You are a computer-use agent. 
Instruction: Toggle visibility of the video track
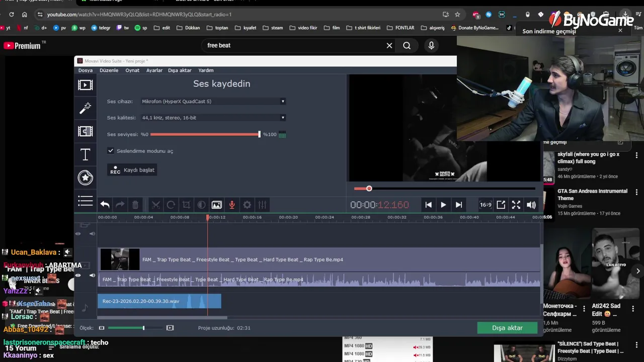pos(78,276)
